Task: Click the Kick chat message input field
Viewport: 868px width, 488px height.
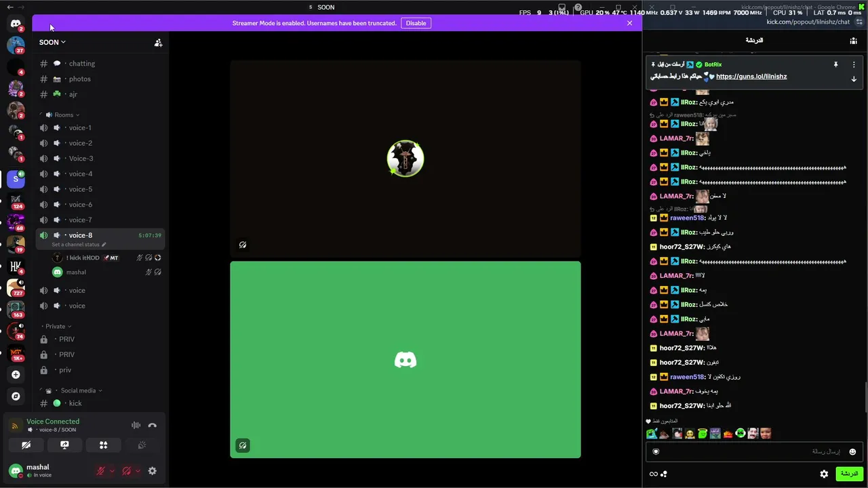Action: 754,451
